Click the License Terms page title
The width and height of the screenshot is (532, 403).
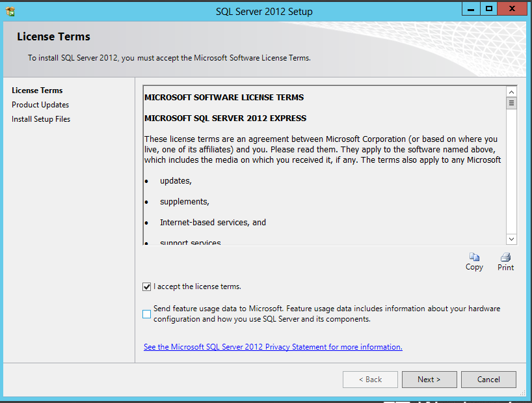coord(53,36)
